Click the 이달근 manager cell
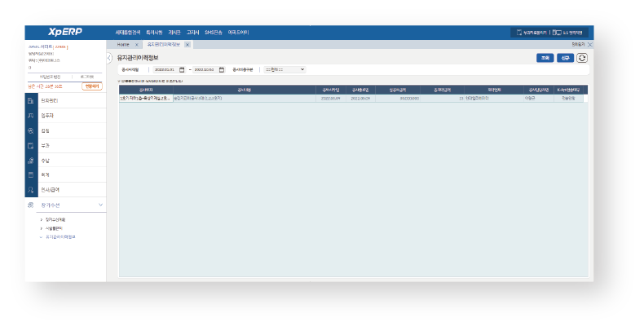The width and height of the screenshot is (644, 331). (x=539, y=99)
